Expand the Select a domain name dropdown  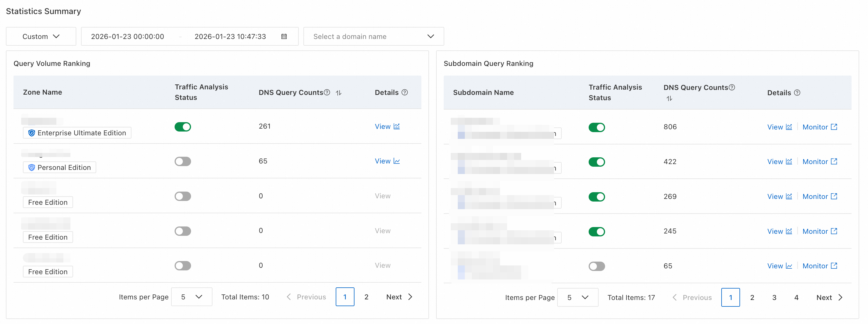pyautogui.click(x=373, y=36)
